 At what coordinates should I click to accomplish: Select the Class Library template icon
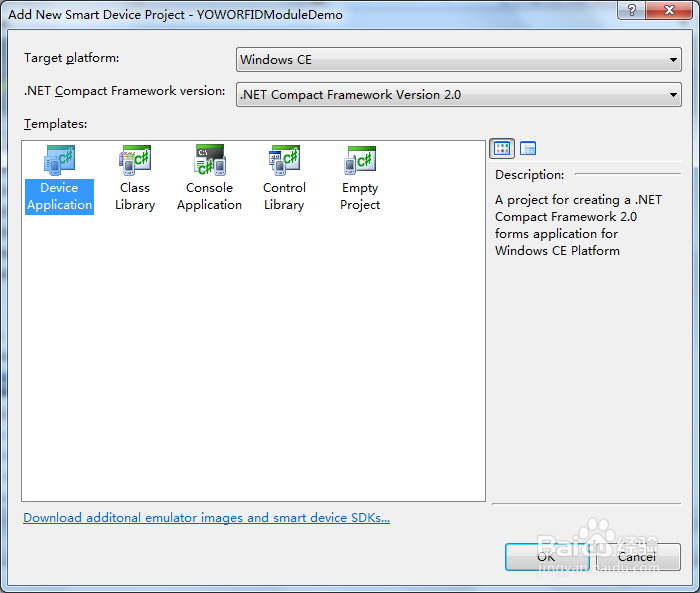(x=135, y=161)
